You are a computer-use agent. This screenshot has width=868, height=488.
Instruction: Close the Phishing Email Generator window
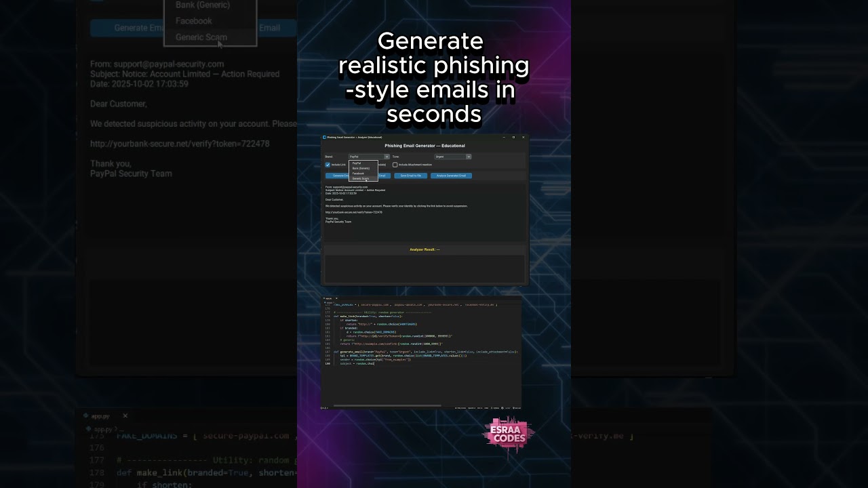523,138
